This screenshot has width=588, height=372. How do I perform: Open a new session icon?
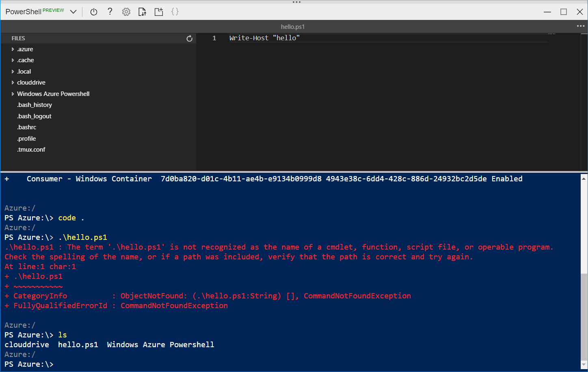(x=159, y=12)
